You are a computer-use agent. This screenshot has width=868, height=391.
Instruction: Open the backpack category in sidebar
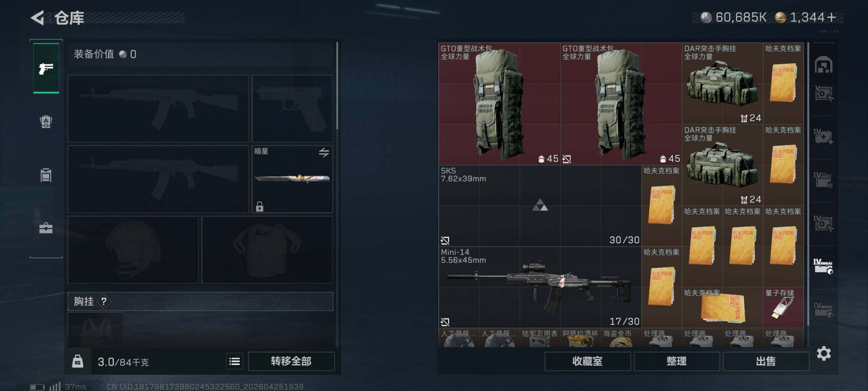point(46,121)
